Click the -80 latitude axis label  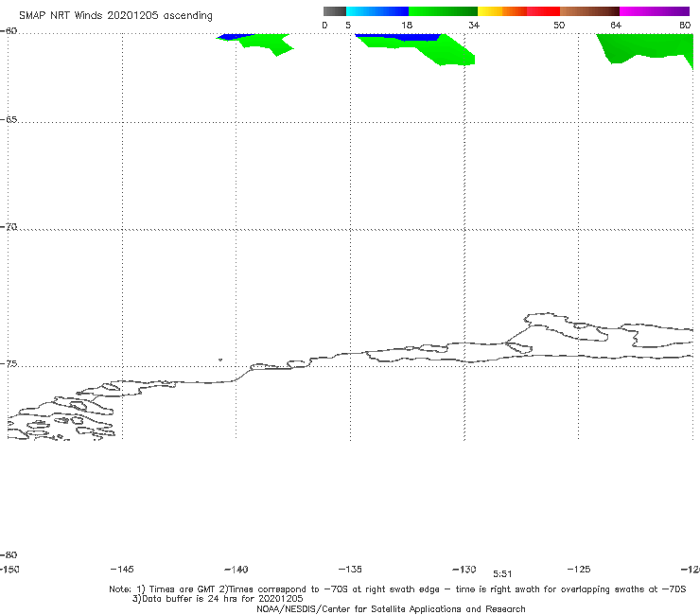[9, 554]
